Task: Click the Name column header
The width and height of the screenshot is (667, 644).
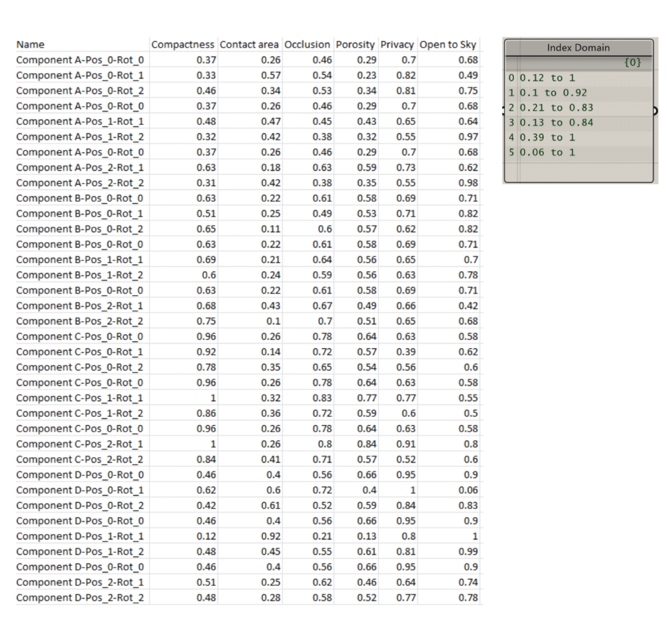Action: [x=31, y=45]
